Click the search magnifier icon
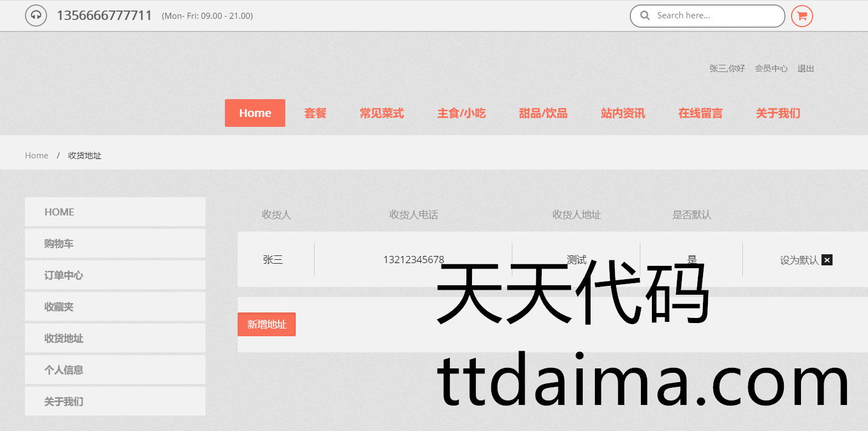Viewport: 868px width, 431px height. click(x=645, y=16)
